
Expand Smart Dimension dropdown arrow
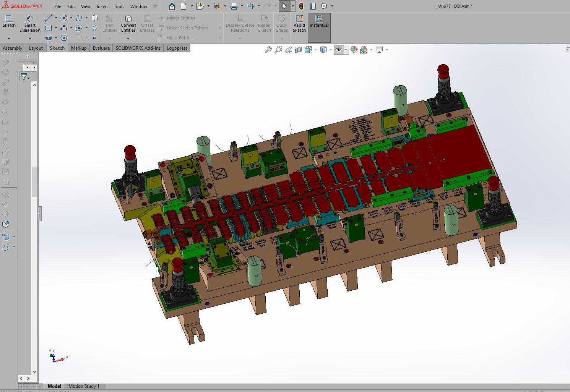pyautogui.click(x=30, y=39)
